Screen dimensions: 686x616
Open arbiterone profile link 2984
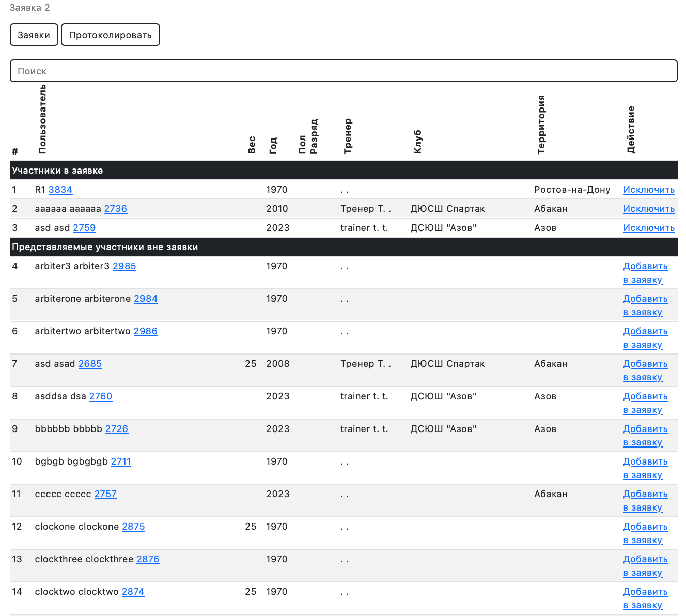(x=146, y=299)
